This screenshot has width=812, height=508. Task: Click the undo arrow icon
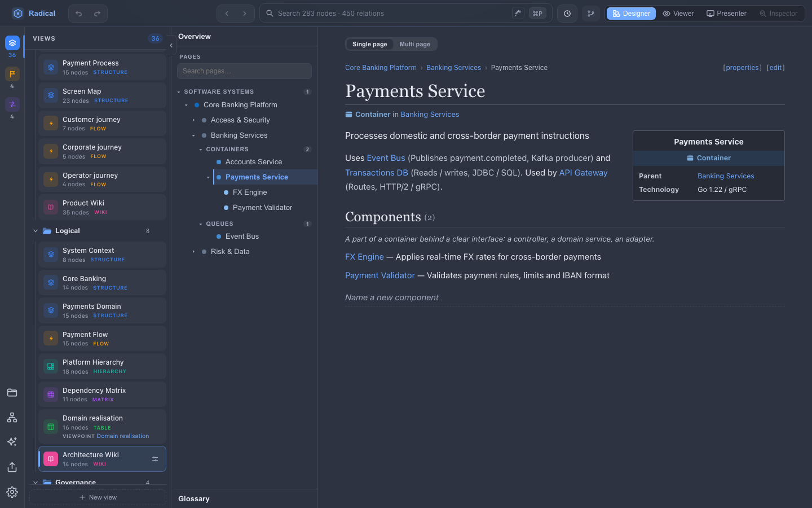click(x=79, y=14)
